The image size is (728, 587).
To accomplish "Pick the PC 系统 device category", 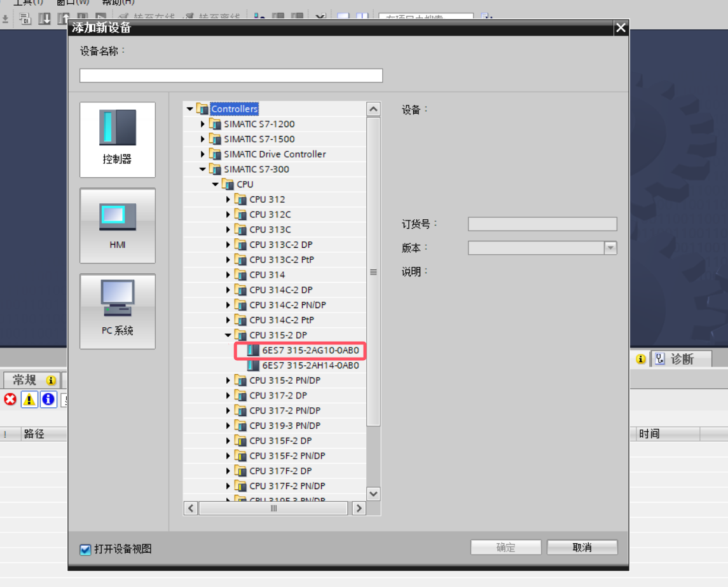I will pos(118,311).
